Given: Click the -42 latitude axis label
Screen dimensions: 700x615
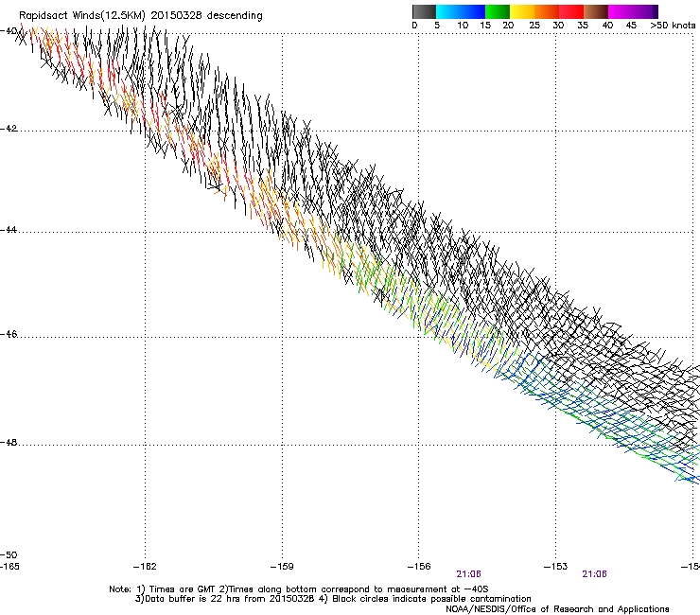Looking at the screenshot, I should click(9, 129).
